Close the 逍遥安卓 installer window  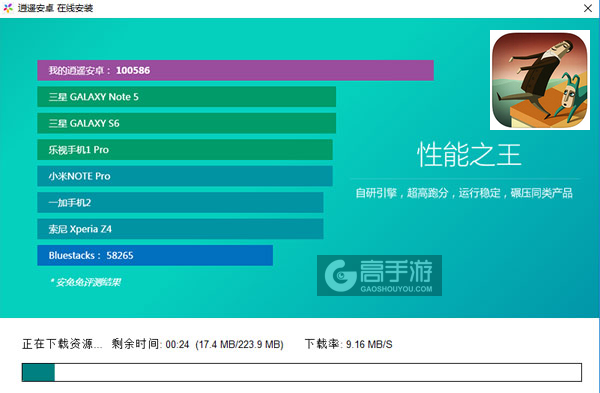(x=588, y=8)
